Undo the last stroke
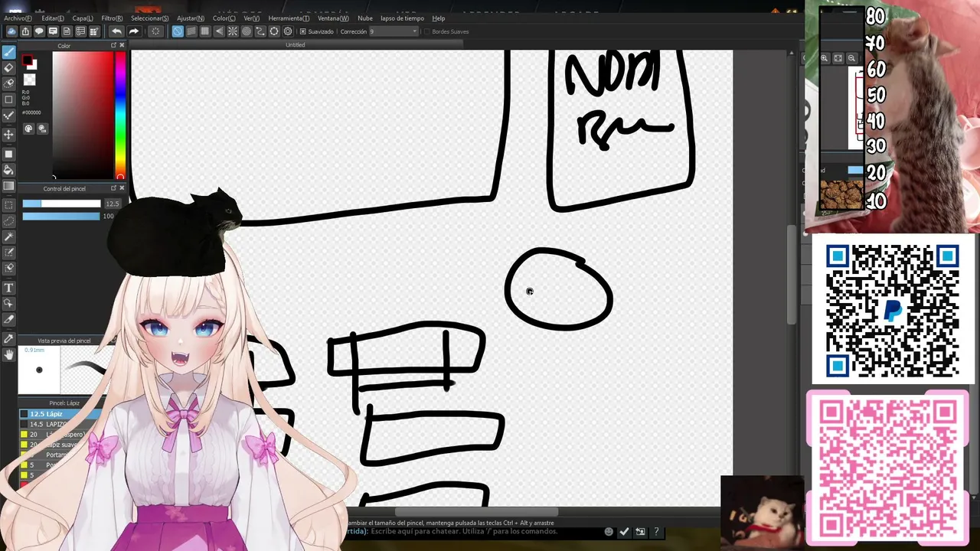The height and width of the screenshot is (551, 980). click(x=116, y=31)
